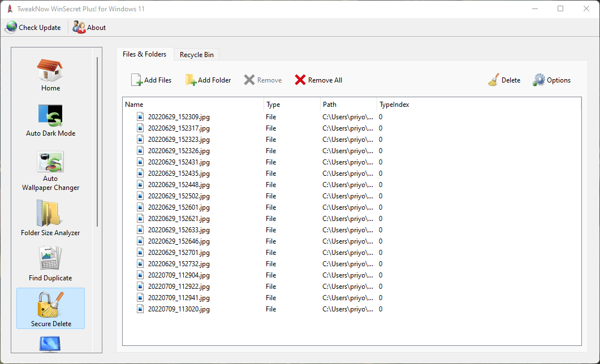Image resolution: width=600 pixels, height=364 pixels.
Task: Select file 20220629_152633.jpg
Action: [x=179, y=230]
